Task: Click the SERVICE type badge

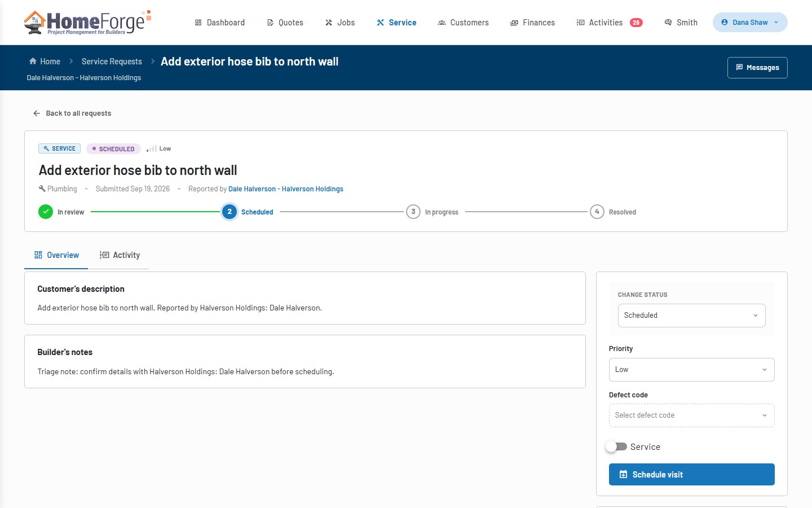Action: click(60, 148)
